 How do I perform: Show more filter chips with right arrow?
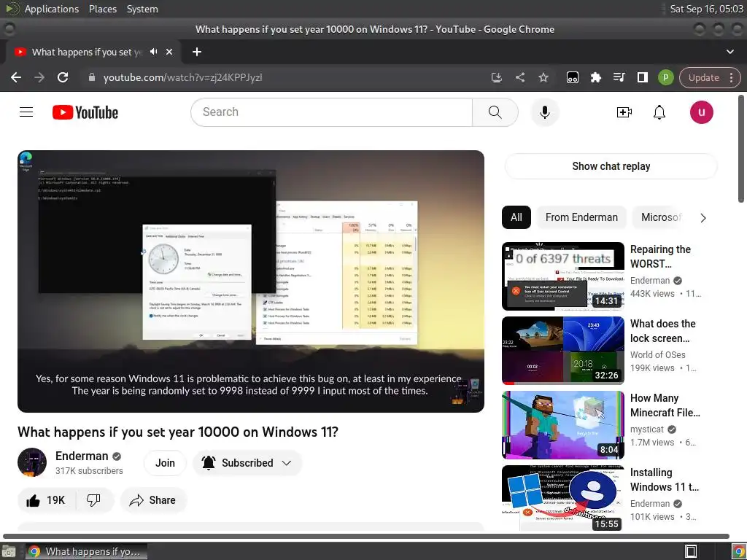[703, 217]
